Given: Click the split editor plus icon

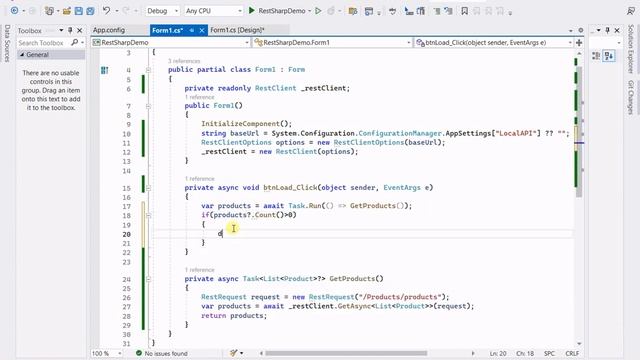Looking at the screenshot, I should 579,42.
